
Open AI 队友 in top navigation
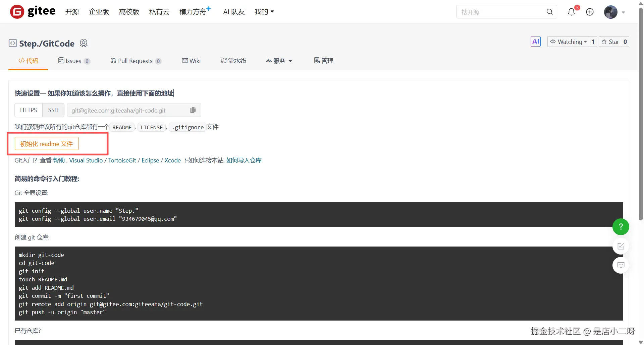click(234, 12)
